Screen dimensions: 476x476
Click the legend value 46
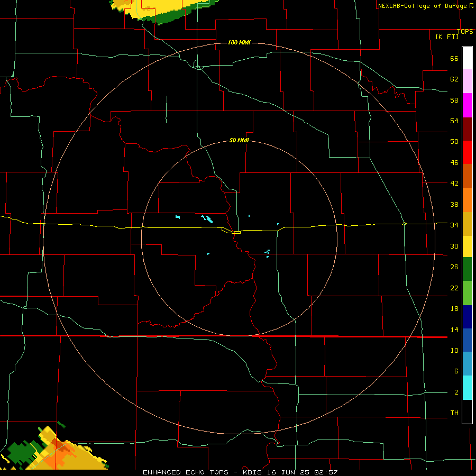coord(454,163)
